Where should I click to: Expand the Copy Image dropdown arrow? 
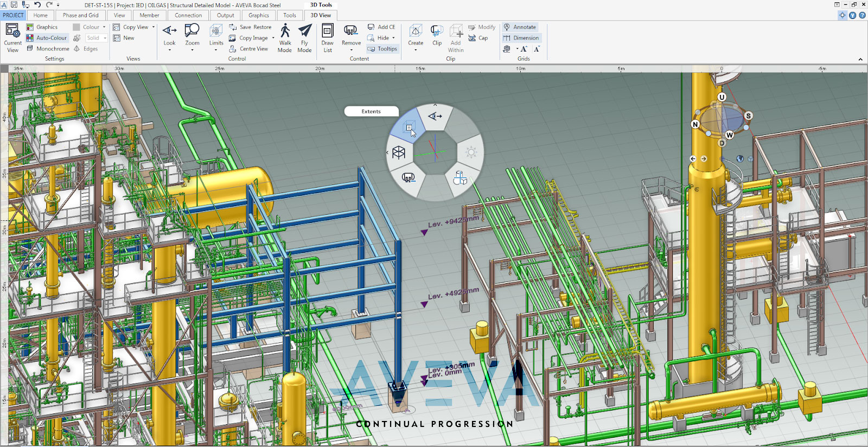click(273, 38)
